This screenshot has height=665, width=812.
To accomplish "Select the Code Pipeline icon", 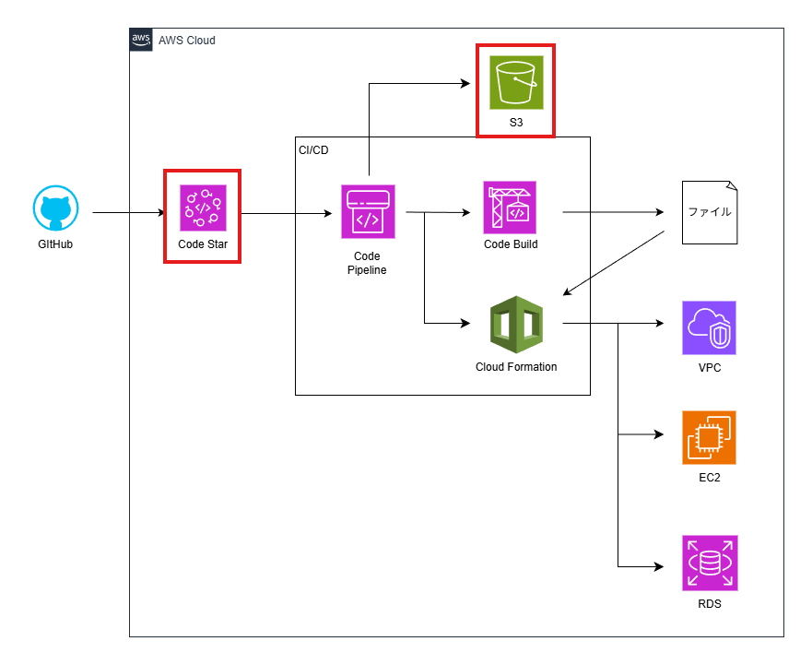I will tap(368, 212).
